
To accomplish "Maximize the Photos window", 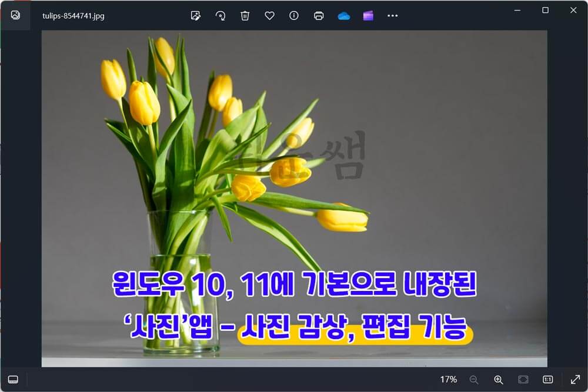I will (546, 10).
